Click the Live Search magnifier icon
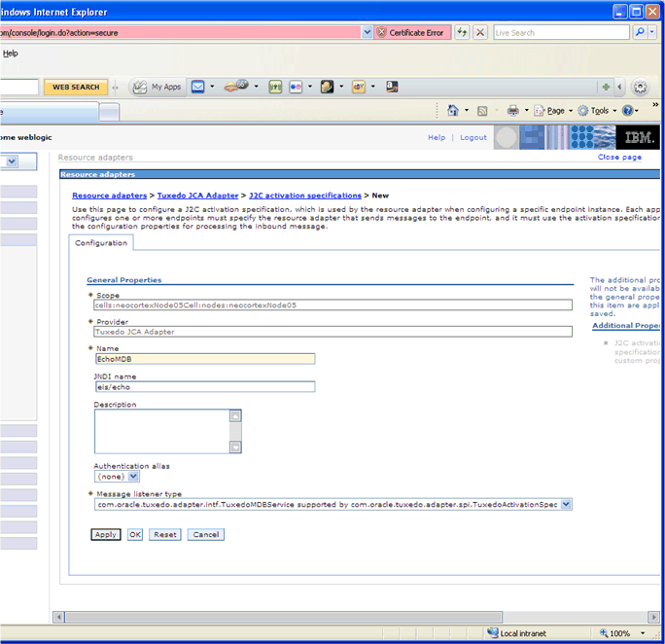Viewport: 665px width, 644px height. pyautogui.click(x=640, y=32)
